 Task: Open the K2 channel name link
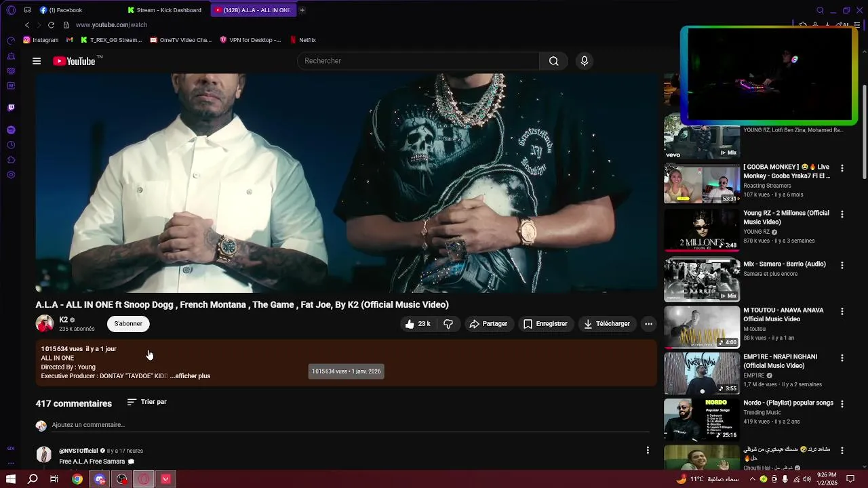pyautogui.click(x=63, y=320)
